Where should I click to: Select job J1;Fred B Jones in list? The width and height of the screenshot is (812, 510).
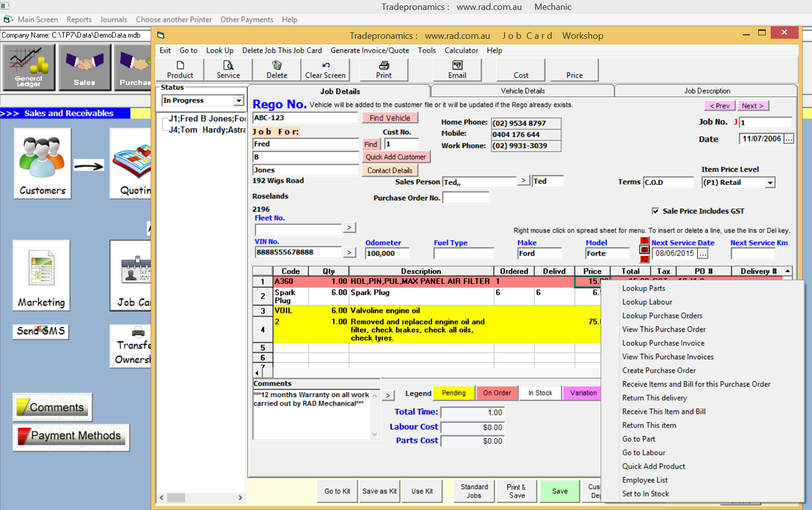coord(207,118)
